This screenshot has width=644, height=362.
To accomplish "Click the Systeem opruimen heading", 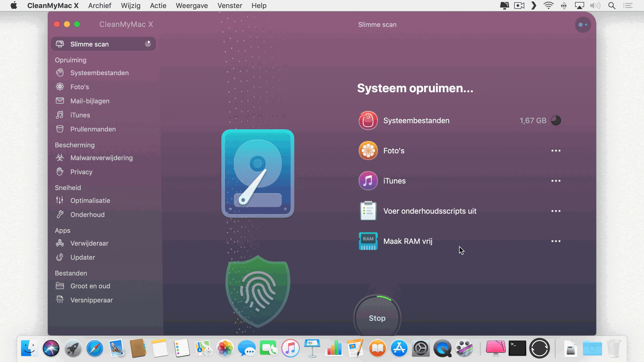I will click(415, 88).
